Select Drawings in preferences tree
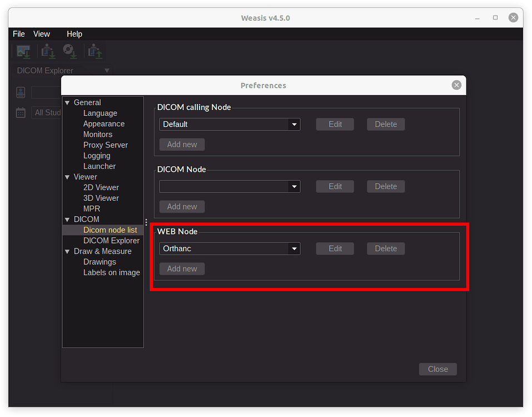 tap(100, 262)
